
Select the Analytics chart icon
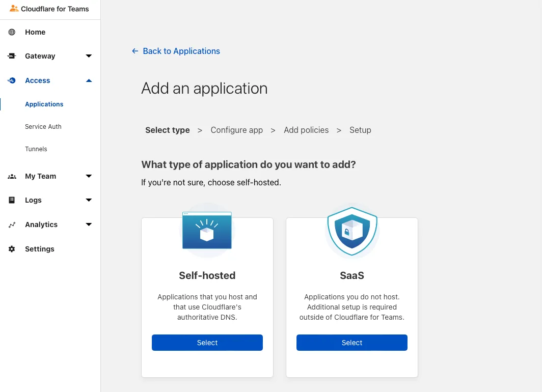click(x=12, y=225)
